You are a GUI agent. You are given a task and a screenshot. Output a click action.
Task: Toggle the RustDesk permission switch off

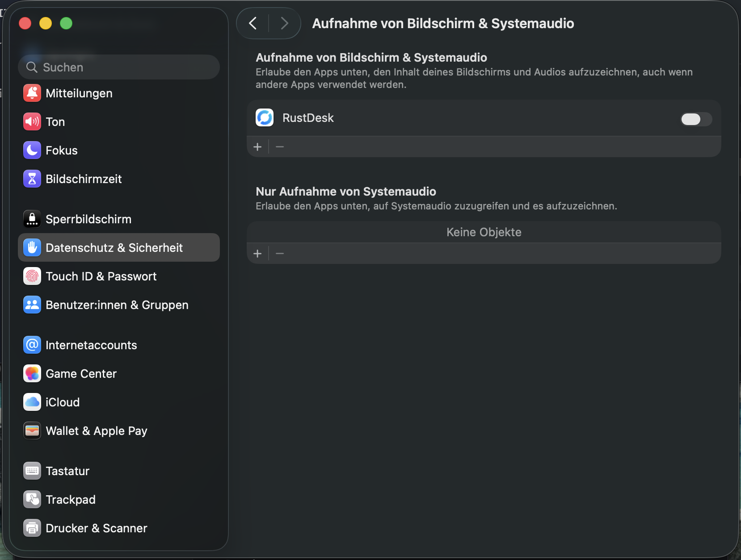[696, 119]
